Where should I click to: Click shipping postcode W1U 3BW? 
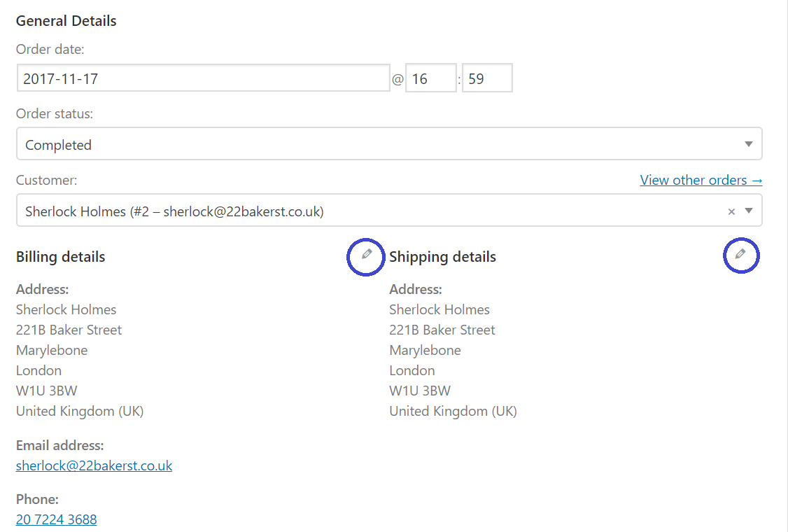[420, 391]
